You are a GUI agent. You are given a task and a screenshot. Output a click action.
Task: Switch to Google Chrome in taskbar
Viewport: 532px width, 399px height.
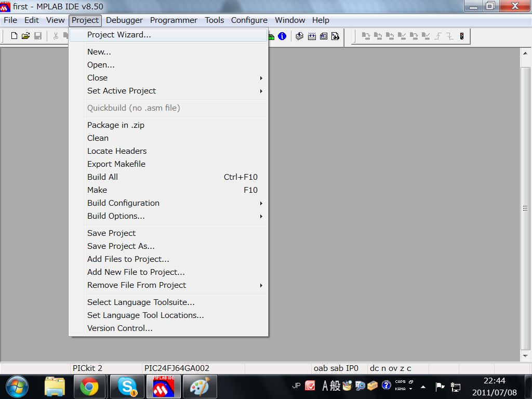click(89, 387)
